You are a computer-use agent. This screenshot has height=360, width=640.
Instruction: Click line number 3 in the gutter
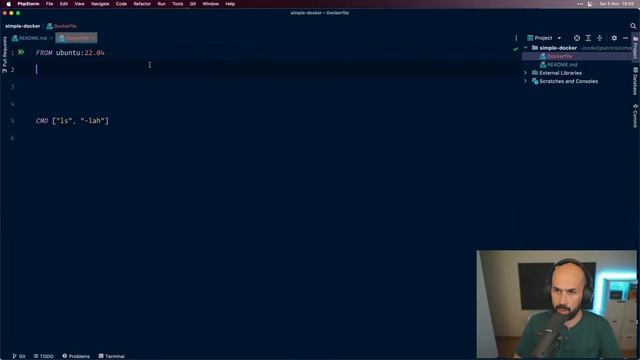13,87
